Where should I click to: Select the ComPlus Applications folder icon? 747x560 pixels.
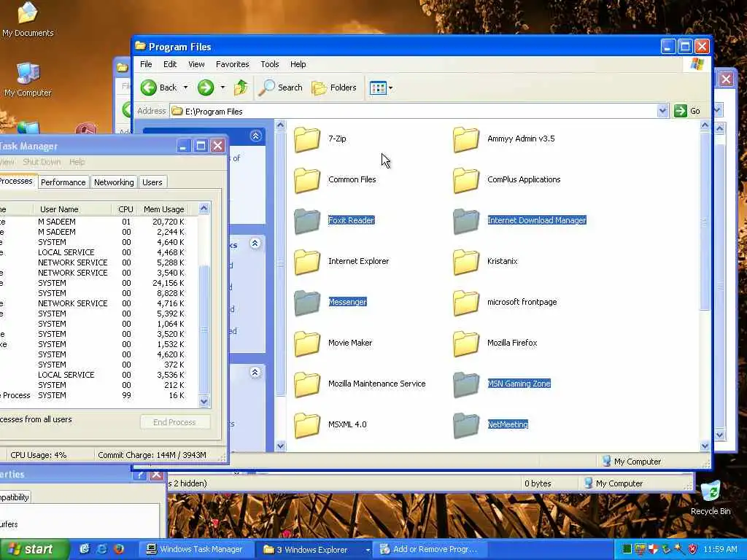coord(466,180)
